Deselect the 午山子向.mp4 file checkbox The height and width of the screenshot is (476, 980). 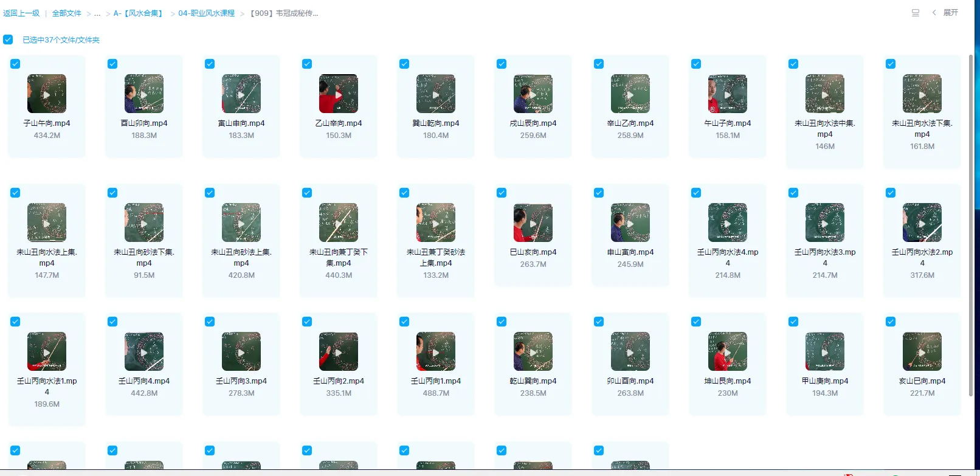pos(696,64)
